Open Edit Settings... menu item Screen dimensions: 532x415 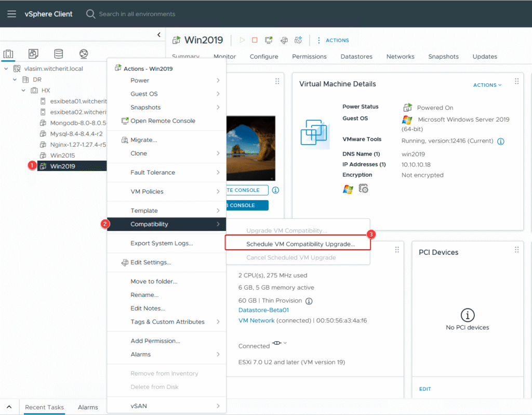[x=167, y=262]
